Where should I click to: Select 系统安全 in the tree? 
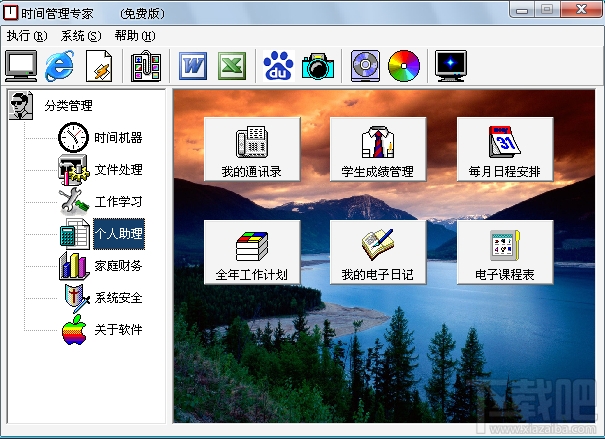[118, 298]
